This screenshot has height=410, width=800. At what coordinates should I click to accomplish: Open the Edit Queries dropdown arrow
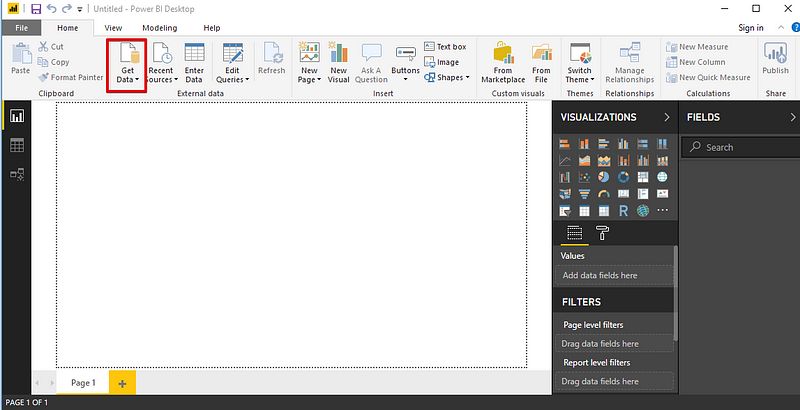pyautogui.click(x=247, y=80)
